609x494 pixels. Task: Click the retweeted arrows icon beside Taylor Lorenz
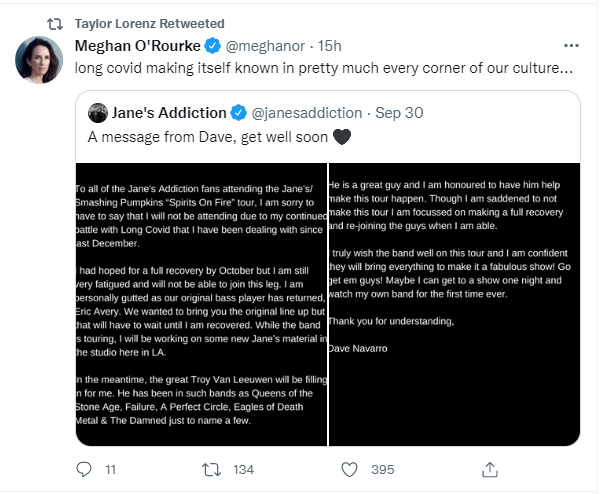(x=55, y=24)
